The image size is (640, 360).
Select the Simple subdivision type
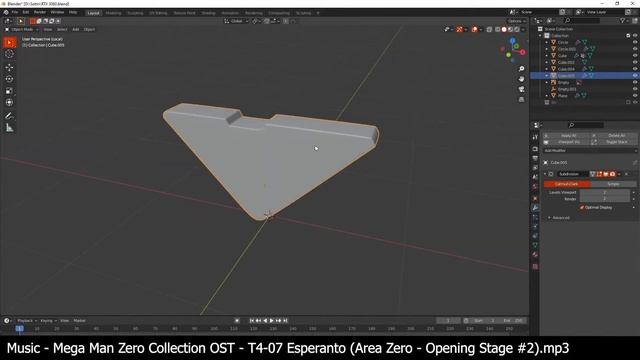pyautogui.click(x=613, y=184)
